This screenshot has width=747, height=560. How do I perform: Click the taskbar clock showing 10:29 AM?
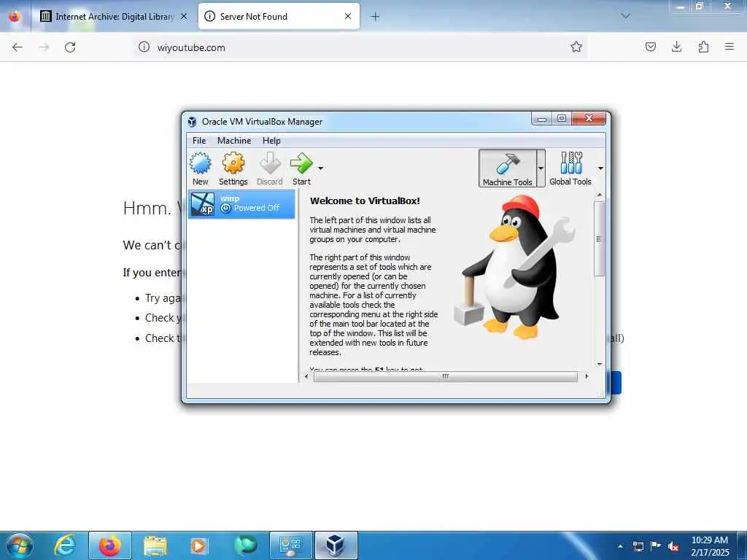(x=710, y=546)
